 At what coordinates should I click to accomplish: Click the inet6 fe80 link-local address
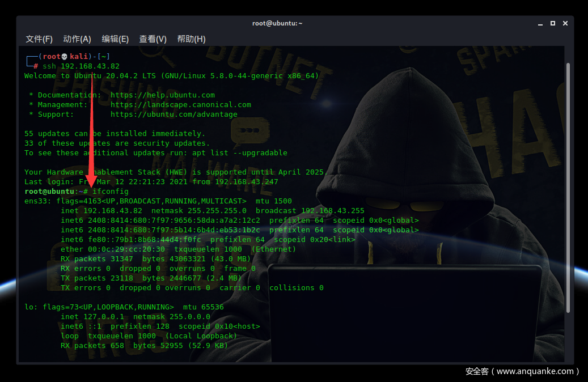click(x=145, y=240)
